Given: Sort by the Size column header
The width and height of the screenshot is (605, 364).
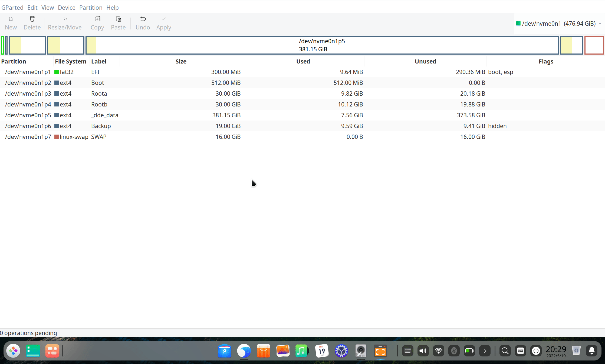Looking at the screenshot, I should [x=181, y=61].
